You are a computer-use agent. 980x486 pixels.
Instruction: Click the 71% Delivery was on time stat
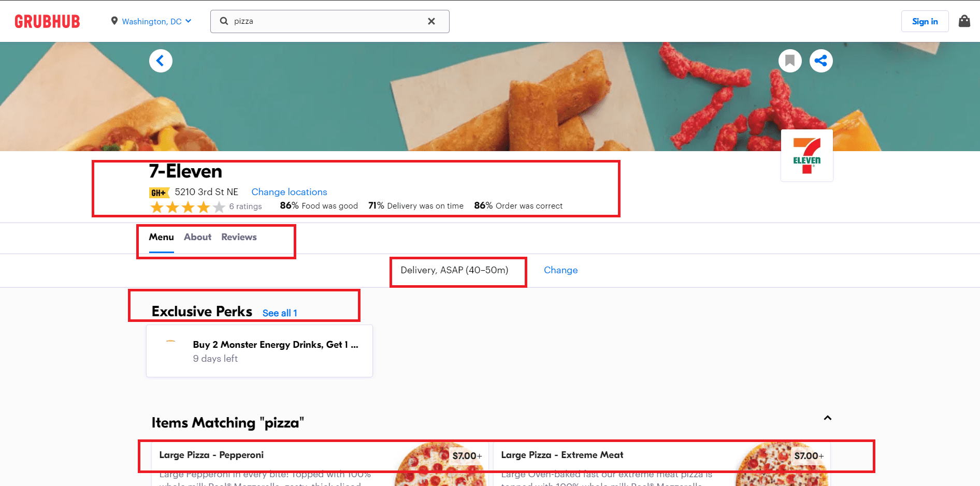point(415,206)
